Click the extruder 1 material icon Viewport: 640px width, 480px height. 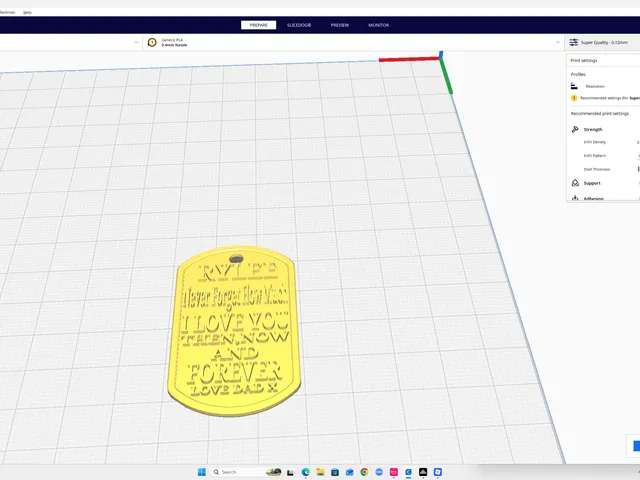point(152,42)
